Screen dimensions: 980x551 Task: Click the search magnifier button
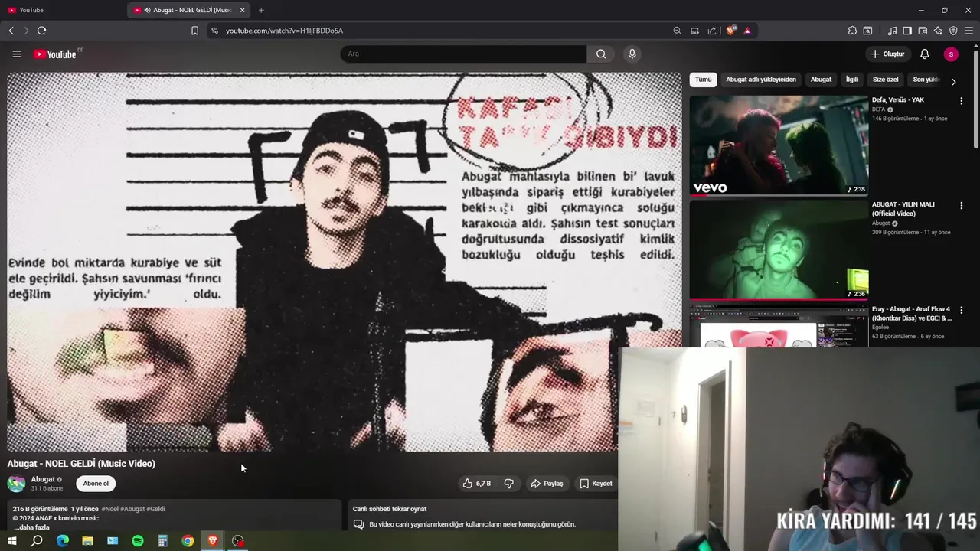click(x=601, y=54)
